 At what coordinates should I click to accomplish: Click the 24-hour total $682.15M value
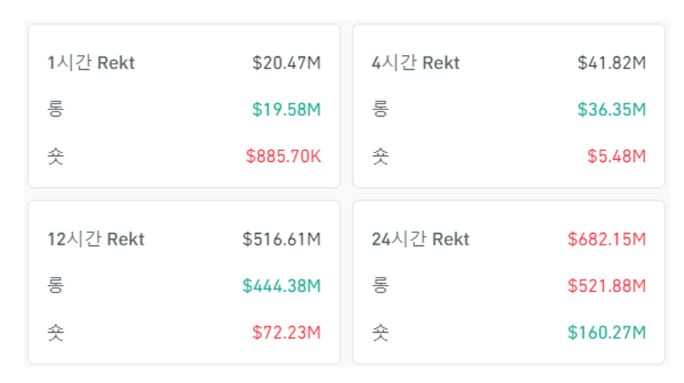[x=607, y=239]
